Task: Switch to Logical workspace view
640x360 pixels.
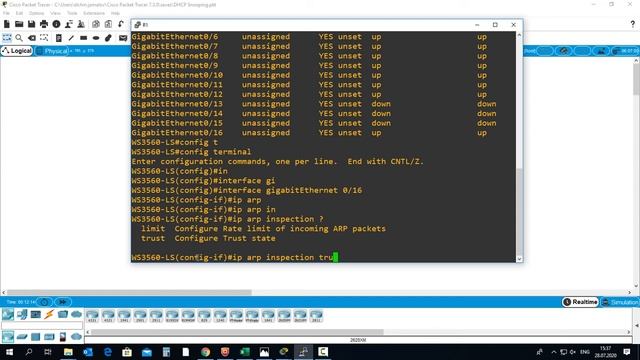Action: click(x=17, y=51)
